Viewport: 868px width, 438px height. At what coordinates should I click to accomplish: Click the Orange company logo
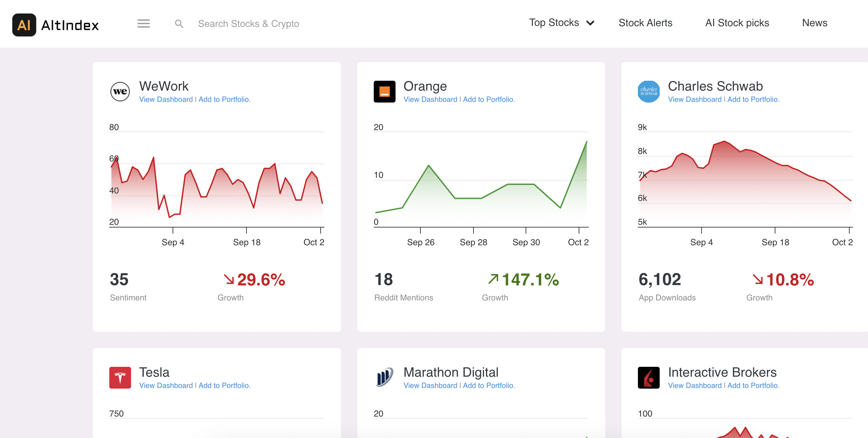click(x=385, y=92)
